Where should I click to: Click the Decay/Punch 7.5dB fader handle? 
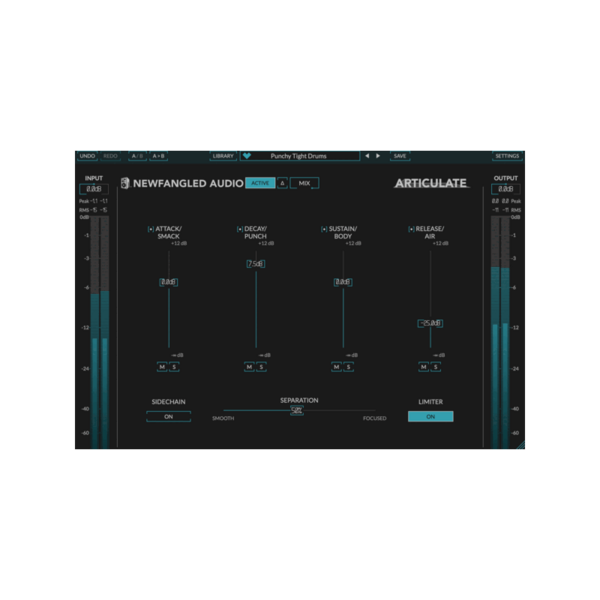point(256,264)
